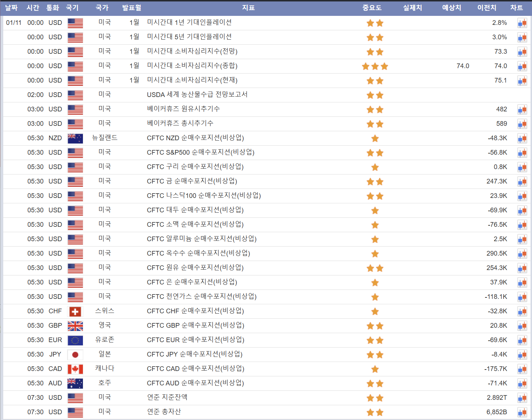Click the Switzerland flag icon
The image size is (532, 420).
75,311
